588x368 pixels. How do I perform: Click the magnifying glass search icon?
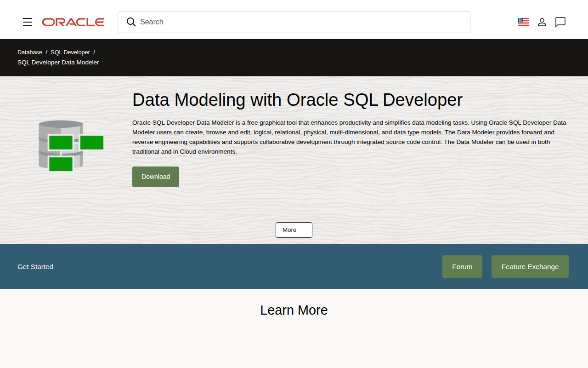click(131, 22)
